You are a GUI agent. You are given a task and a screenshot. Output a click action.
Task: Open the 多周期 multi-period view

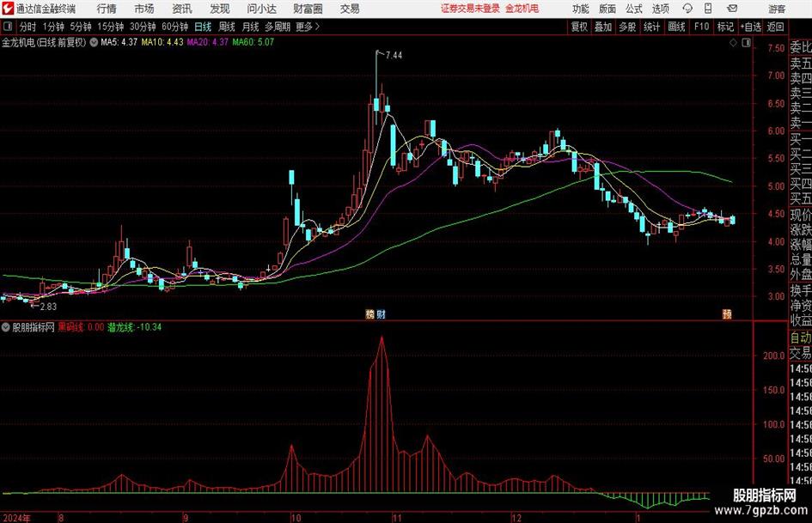point(278,27)
